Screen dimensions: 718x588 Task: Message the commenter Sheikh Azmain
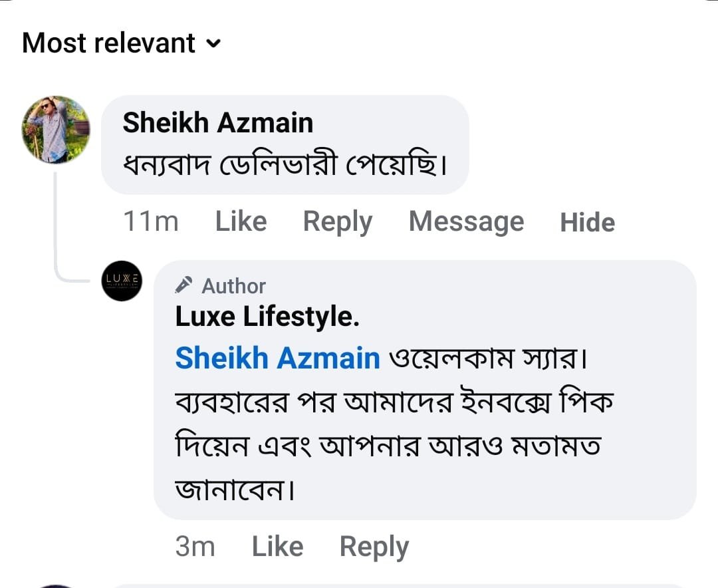coord(466,222)
